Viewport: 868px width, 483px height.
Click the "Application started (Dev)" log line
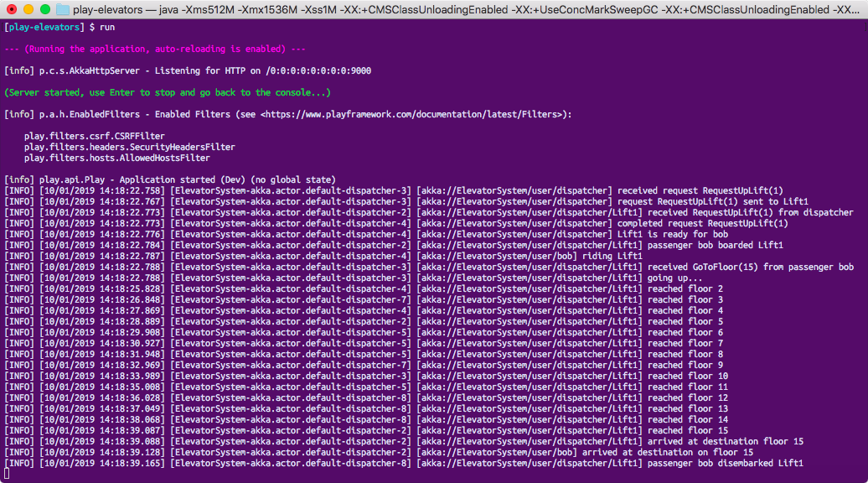coord(170,180)
